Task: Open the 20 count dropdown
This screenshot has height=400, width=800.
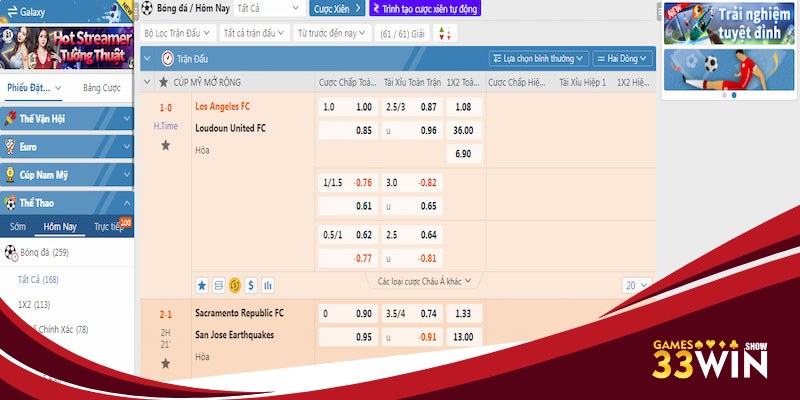Action: point(637,286)
